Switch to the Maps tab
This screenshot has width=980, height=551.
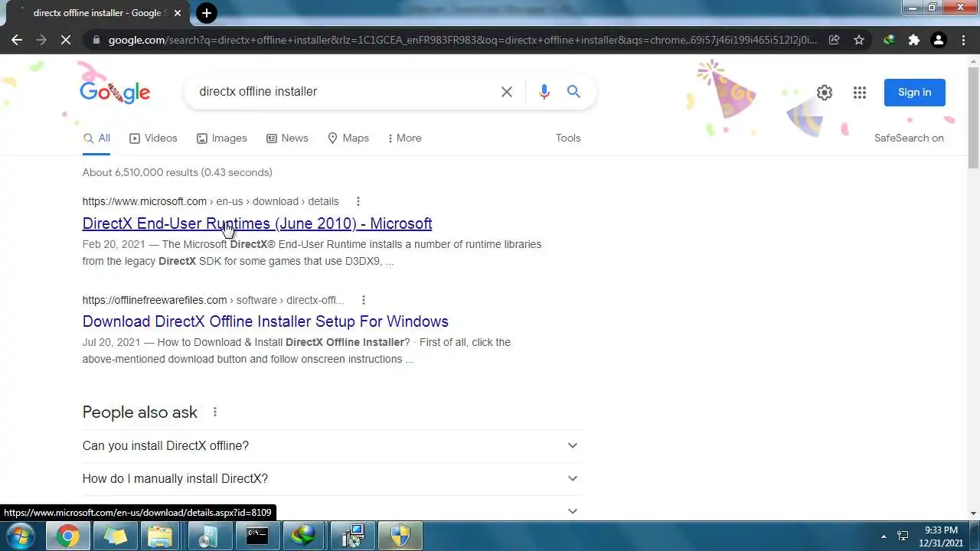348,139
